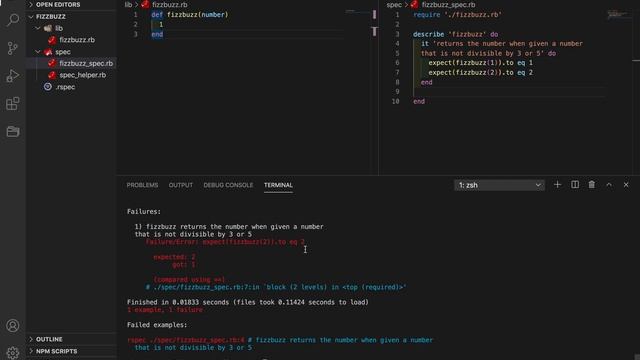Click 'def fizzbuzz(number)' on line 1
640x360 pixels.
pos(190,15)
